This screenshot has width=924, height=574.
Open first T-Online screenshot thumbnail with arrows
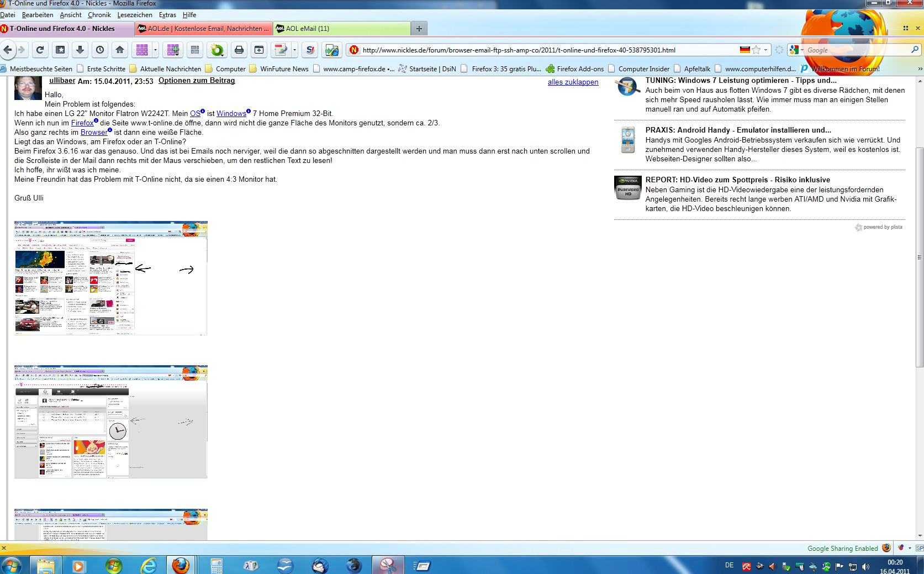click(111, 278)
